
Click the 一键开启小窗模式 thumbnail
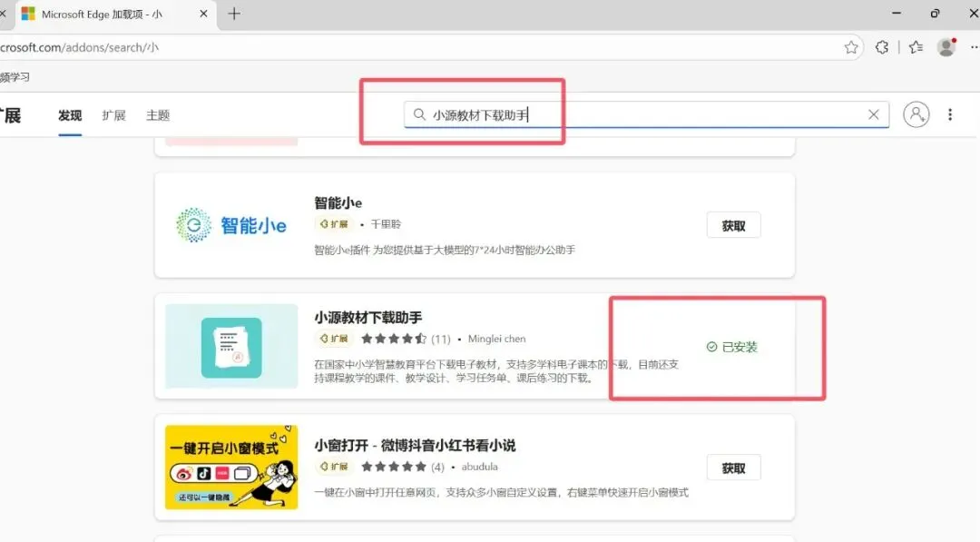click(x=231, y=468)
